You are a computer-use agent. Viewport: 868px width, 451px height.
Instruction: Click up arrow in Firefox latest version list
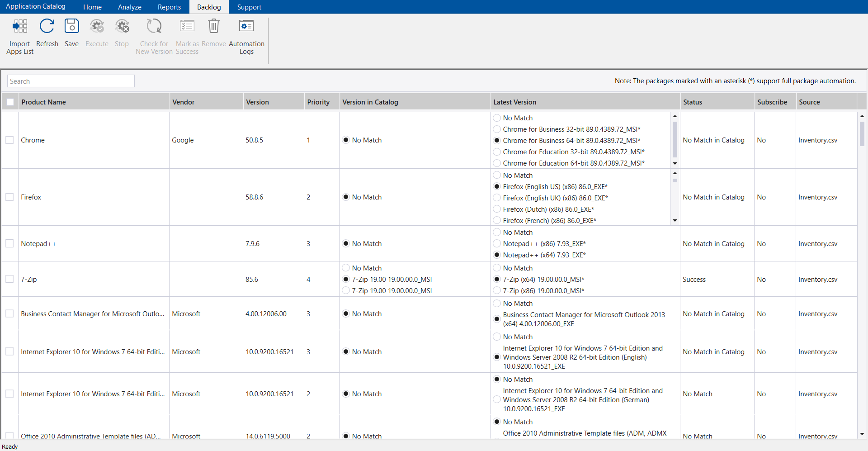675,173
